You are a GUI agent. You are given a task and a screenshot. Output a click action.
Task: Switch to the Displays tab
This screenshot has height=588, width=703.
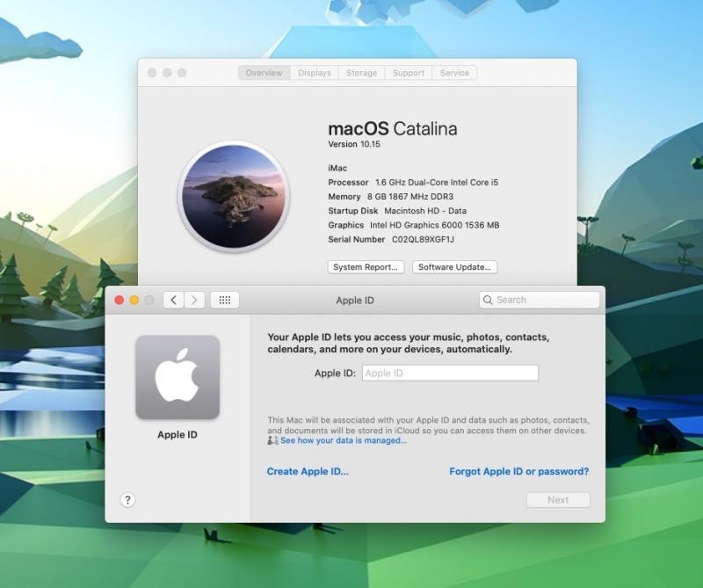[x=315, y=73]
